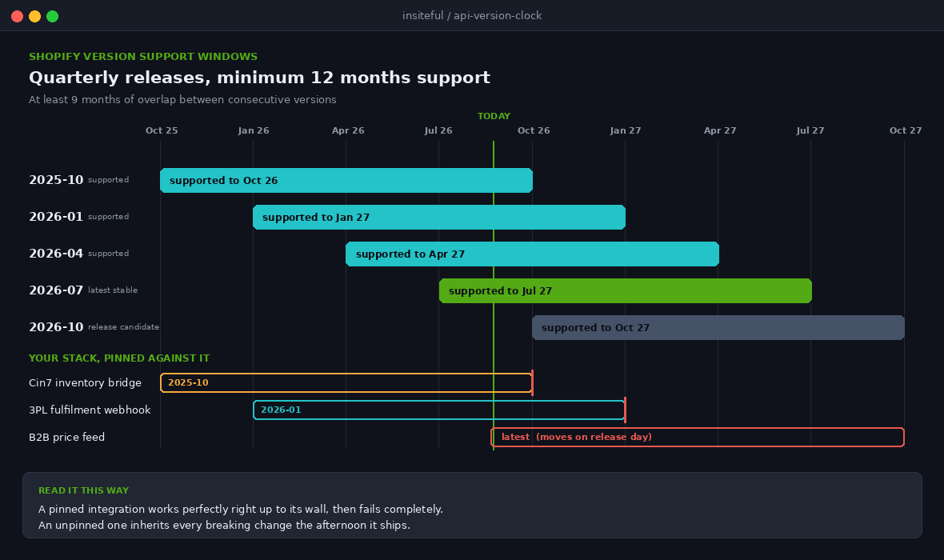Viewport: 944px width, 560px height.
Task: Click the green maximize window button
Action: [52, 16]
